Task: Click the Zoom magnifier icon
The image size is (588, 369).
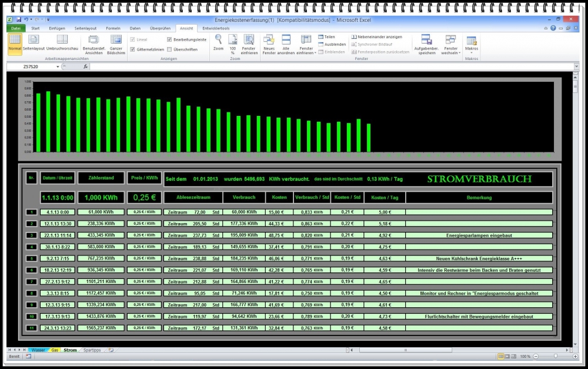Action: (x=218, y=41)
